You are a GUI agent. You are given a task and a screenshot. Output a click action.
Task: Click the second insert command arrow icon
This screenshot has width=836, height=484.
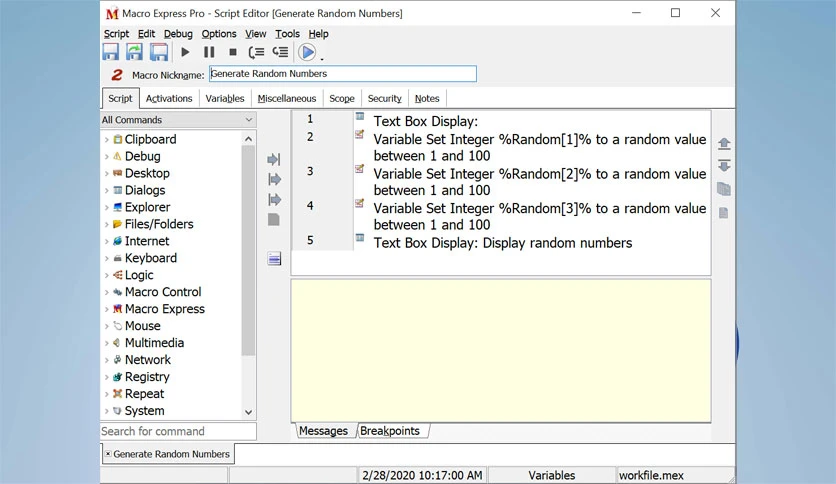coord(274,180)
